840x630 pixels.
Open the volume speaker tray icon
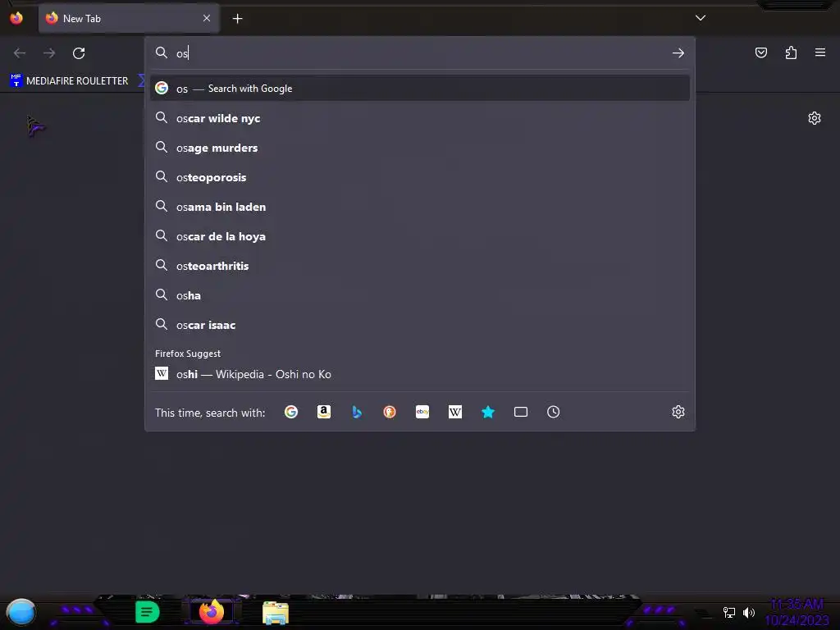pyautogui.click(x=749, y=612)
